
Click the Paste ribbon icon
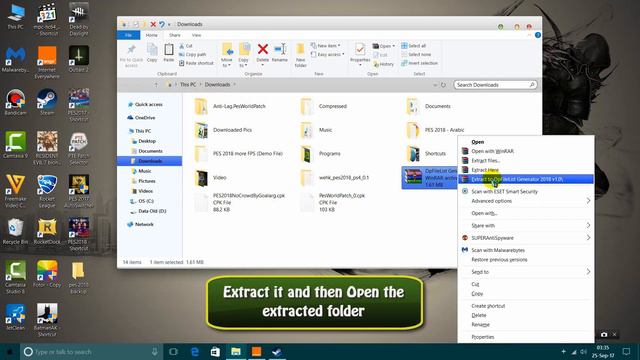click(169, 50)
